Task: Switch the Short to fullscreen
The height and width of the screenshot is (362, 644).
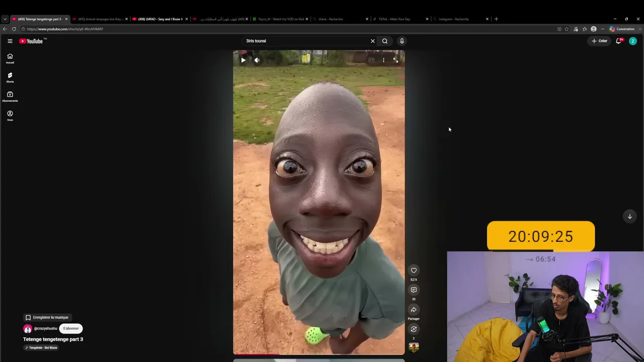Action: pyautogui.click(x=395, y=60)
